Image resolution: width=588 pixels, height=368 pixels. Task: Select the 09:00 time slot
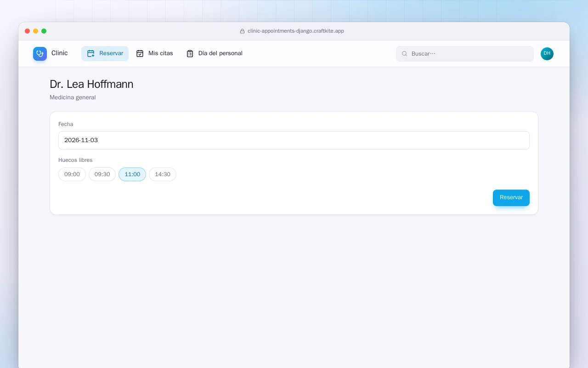[72, 174]
